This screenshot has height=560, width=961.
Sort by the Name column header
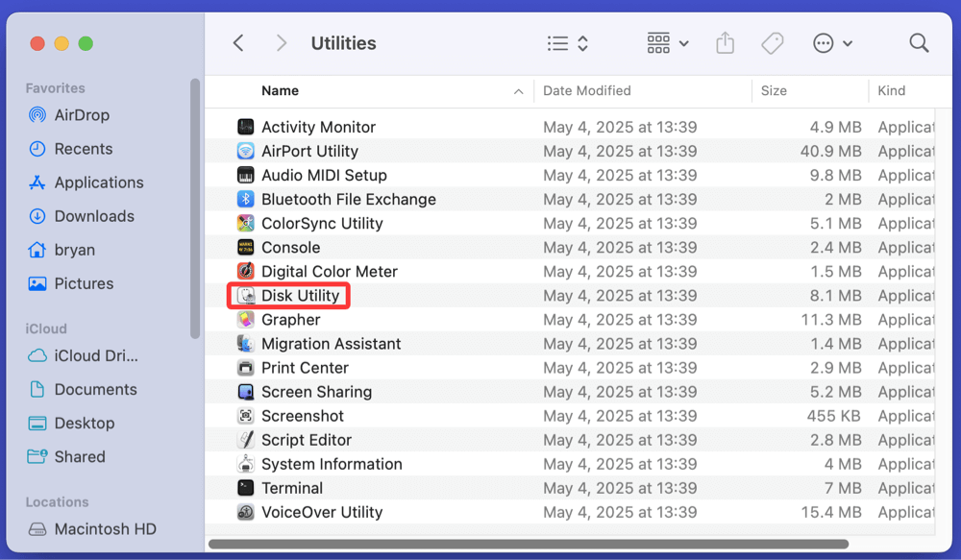click(281, 91)
